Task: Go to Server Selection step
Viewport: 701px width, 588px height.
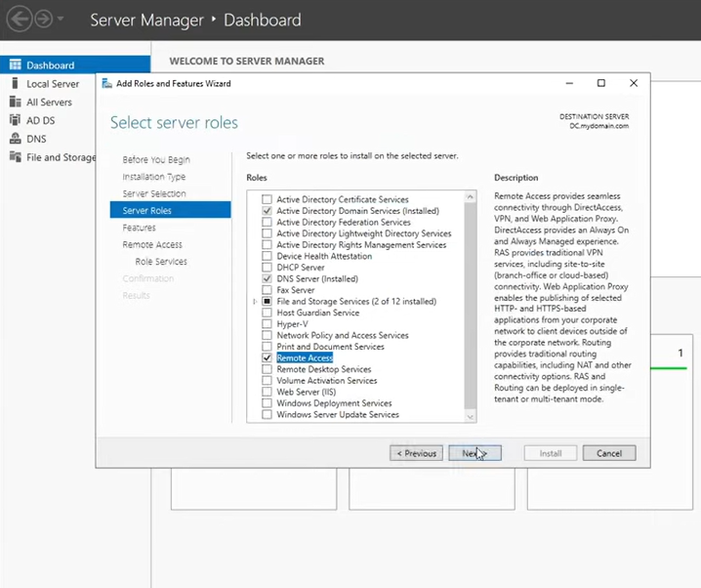Action: 154,193
